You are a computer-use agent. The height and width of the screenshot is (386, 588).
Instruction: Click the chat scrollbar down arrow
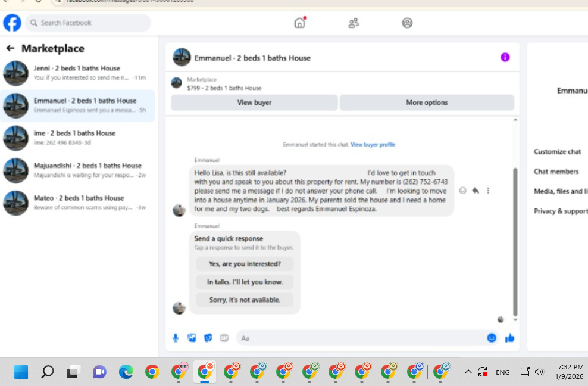coord(515,320)
